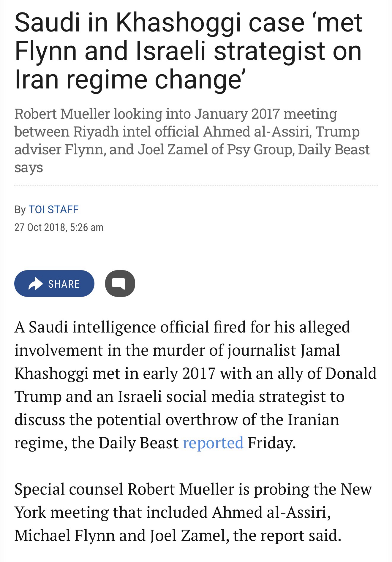Click the dotted divider below the subheading
Screen dimensions: 392x562
(x=196, y=185)
